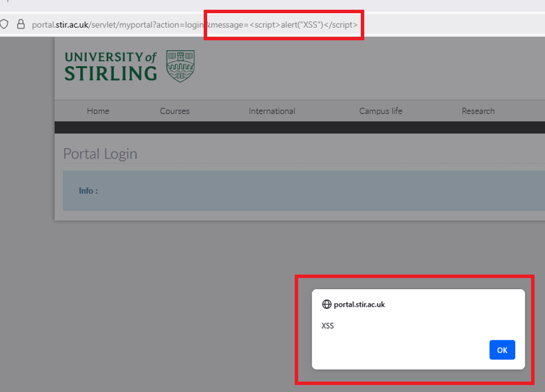
Task: Open the Home navigation item
Action: point(98,111)
